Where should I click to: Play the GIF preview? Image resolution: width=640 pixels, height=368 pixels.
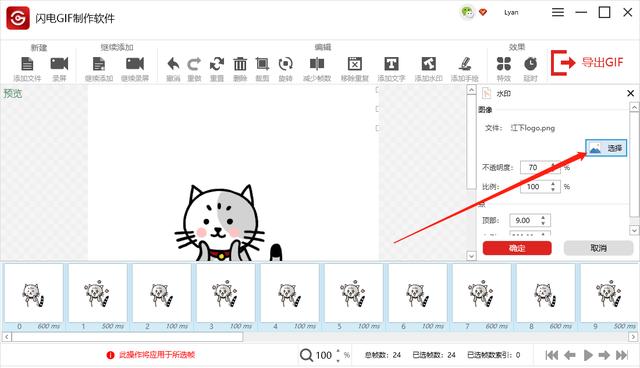(588, 355)
